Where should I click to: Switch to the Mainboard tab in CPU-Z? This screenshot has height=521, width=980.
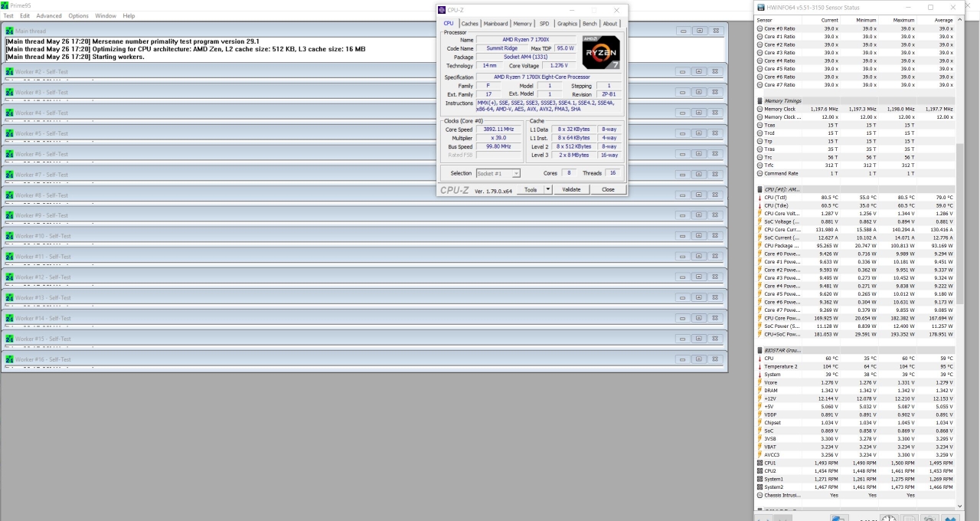click(495, 24)
